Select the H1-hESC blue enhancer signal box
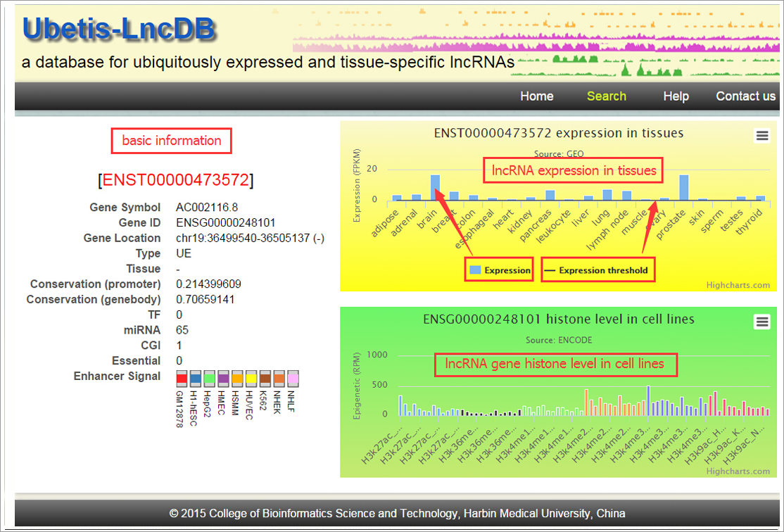784x532 pixels. click(196, 377)
